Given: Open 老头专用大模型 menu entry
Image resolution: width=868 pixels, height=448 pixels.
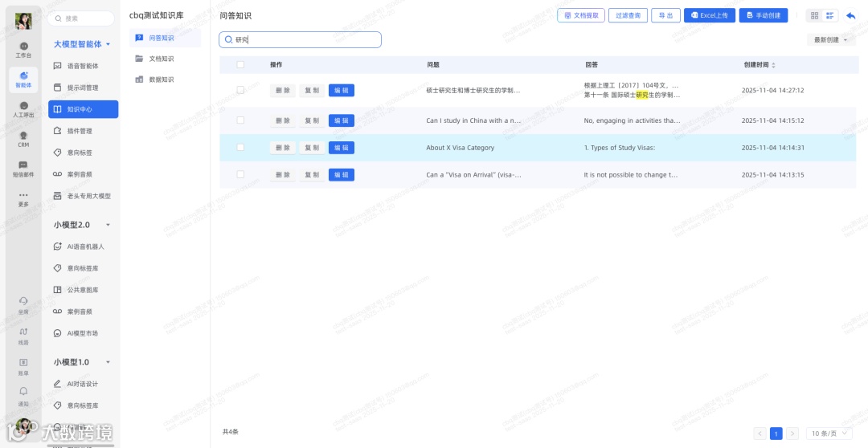Looking at the screenshot, I should [x=83, y=196].
